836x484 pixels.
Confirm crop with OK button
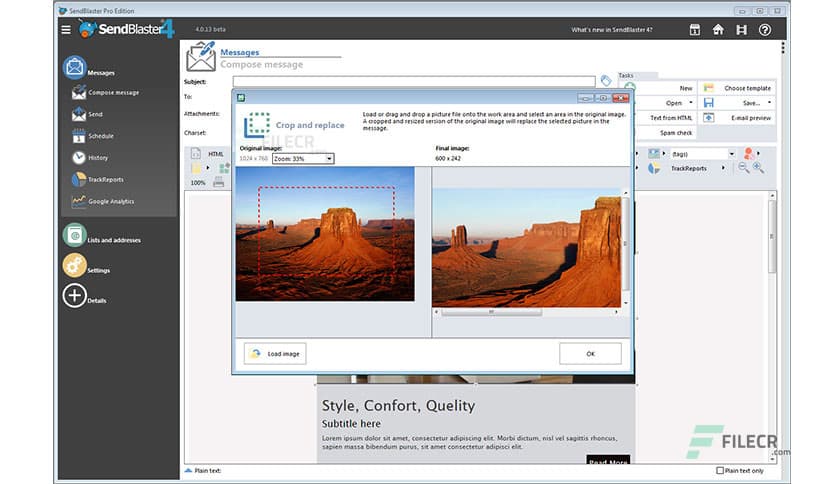[590, 353]
